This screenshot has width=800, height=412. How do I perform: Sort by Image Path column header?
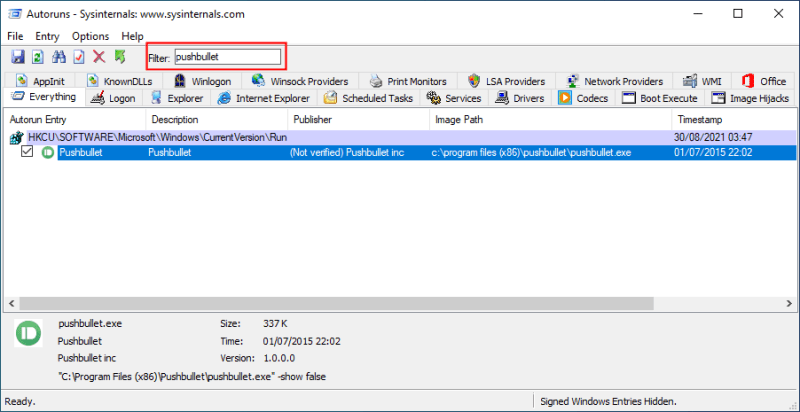551,120
